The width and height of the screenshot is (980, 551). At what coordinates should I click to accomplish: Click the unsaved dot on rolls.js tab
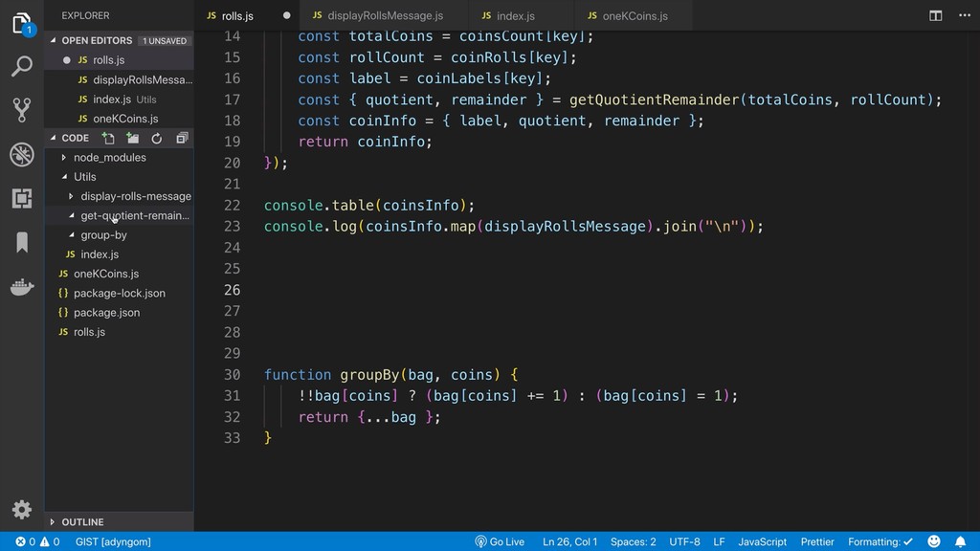pos(287,15)
